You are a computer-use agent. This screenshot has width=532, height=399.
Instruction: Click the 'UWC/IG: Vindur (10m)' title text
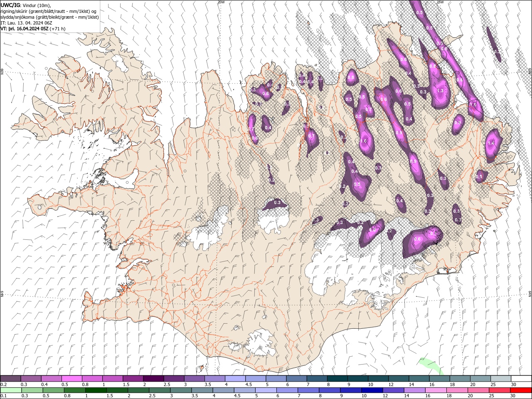click(x=25, y=5)
